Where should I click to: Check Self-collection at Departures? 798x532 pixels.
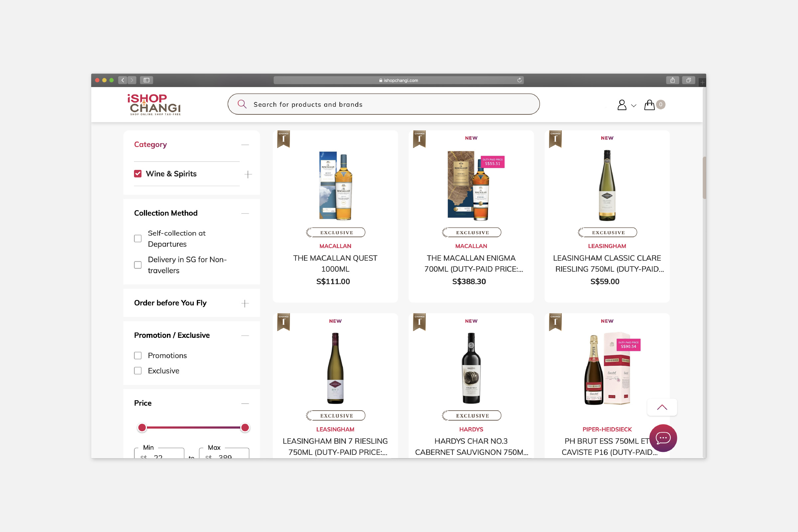coord(138,238)
